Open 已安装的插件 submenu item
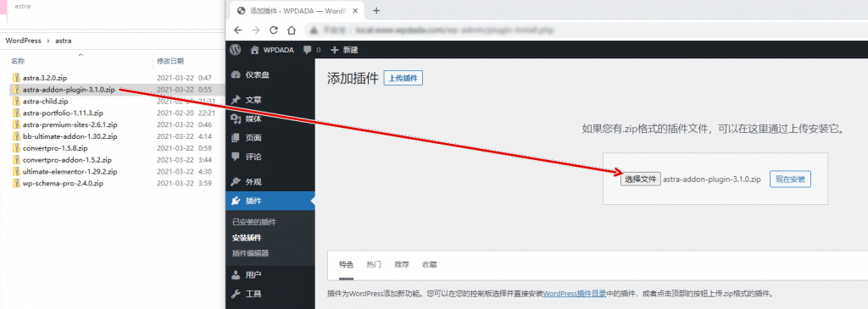Screen dimensions: 868x309 pos(254,222)
